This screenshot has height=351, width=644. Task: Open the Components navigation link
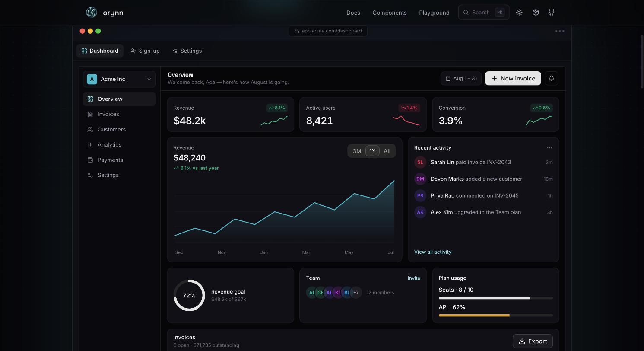tap(390, 13)
